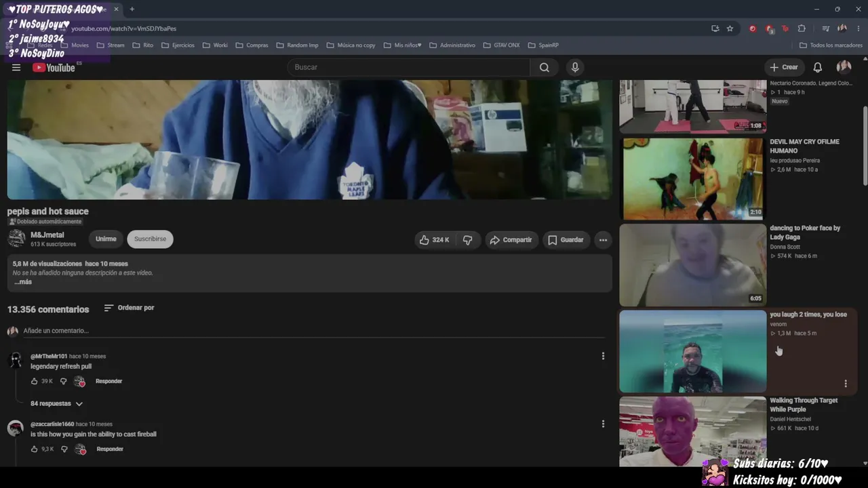Like the video with 324 K likes
The image size is (868, 488).
(434, 240)
